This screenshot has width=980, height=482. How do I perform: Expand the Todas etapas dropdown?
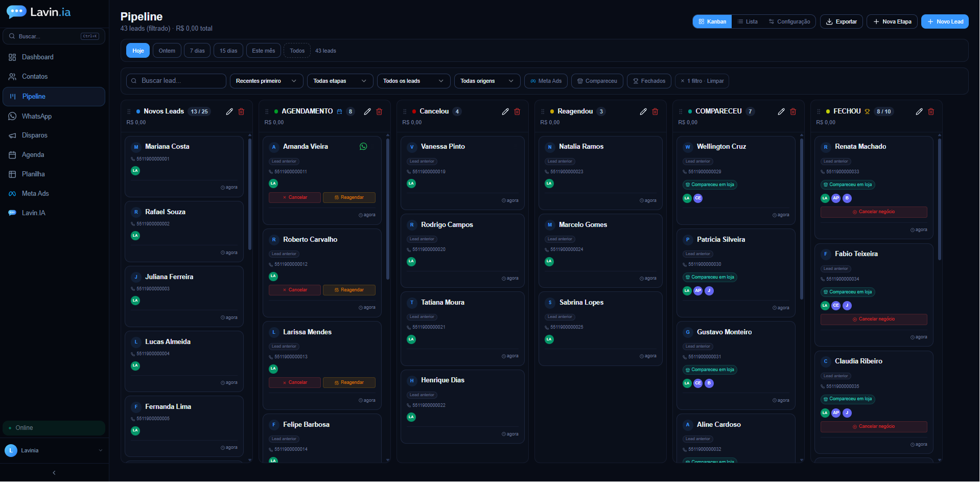(x=340, y=81)
